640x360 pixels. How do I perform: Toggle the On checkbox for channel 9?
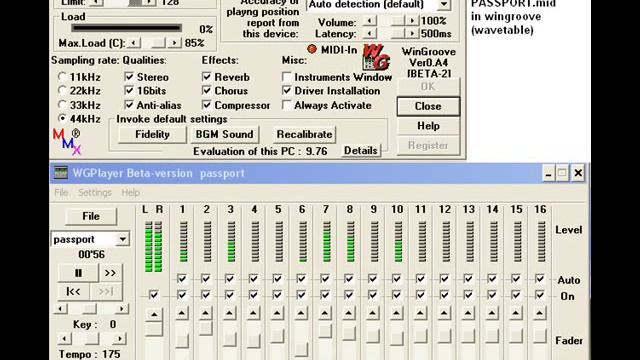tap(373, 294)
